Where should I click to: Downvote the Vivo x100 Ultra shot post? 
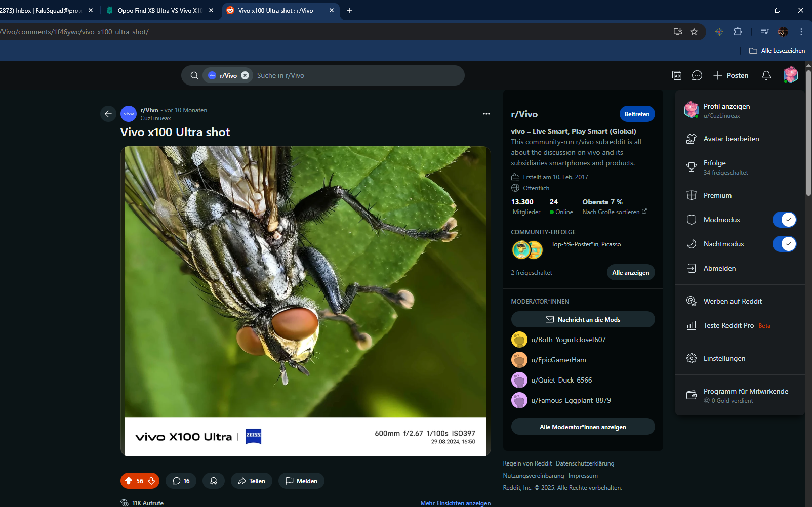(151, 481)
